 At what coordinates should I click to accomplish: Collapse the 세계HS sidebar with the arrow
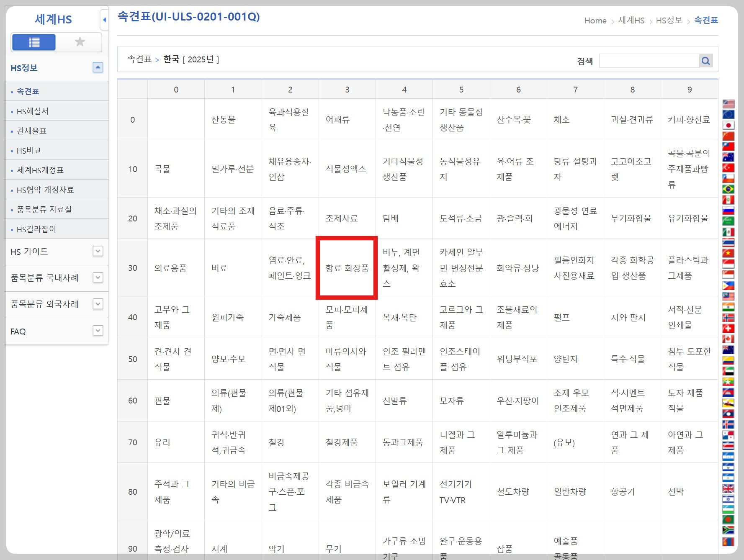point(104,19)
